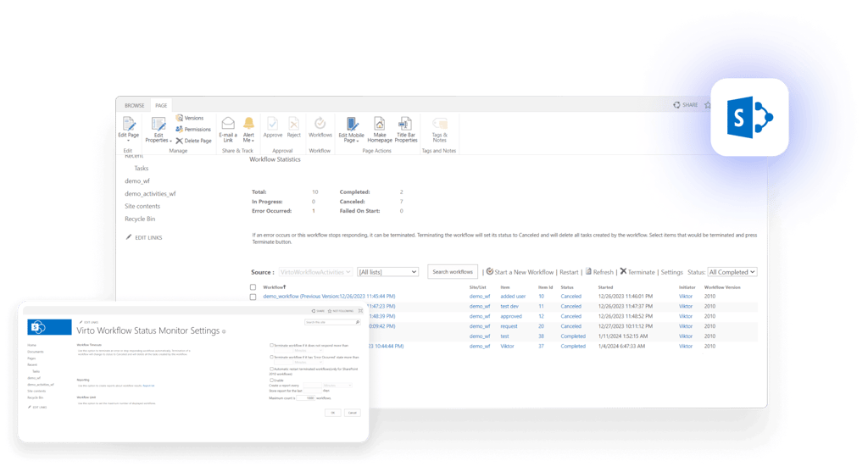The height and width of the screenshot is (472, 868).
Task: Open the Status All Completed dropdown
Action: pyautogui.click(x=732, y=272)
